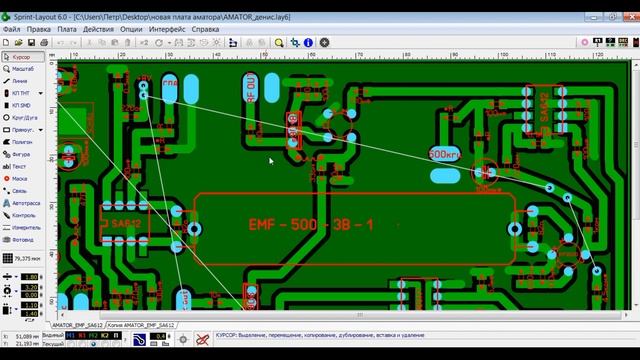The width and height of the screenshot is (640, 360).
Task: Open the Интерфейс menu
Action: coord(167,29)
